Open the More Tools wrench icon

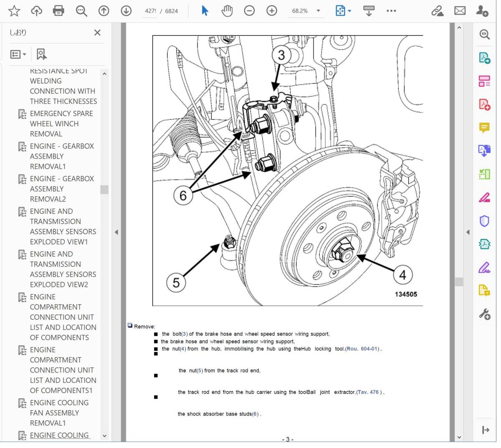pos(484,314)
